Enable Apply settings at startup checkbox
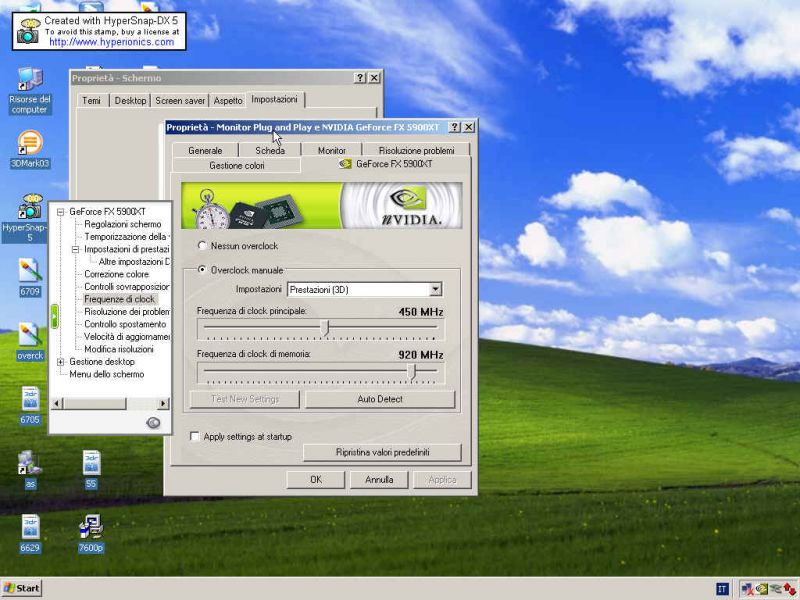The width and height of the screenshot is (800, 600). click(x=194, y=436)
